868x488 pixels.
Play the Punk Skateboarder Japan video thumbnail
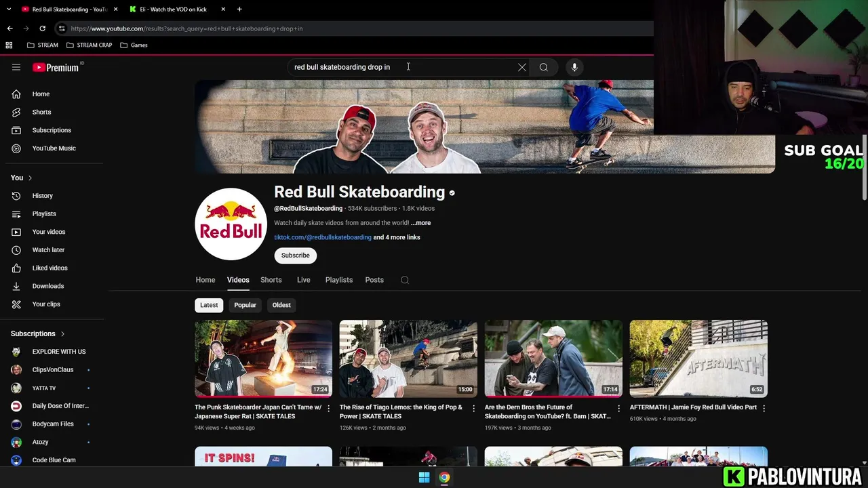click(263, 359)
